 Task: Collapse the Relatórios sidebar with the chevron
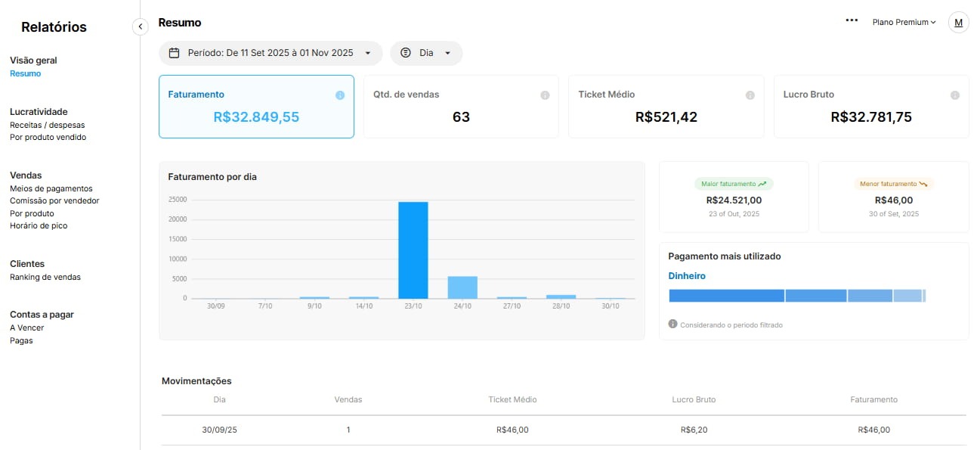point(140,26)
